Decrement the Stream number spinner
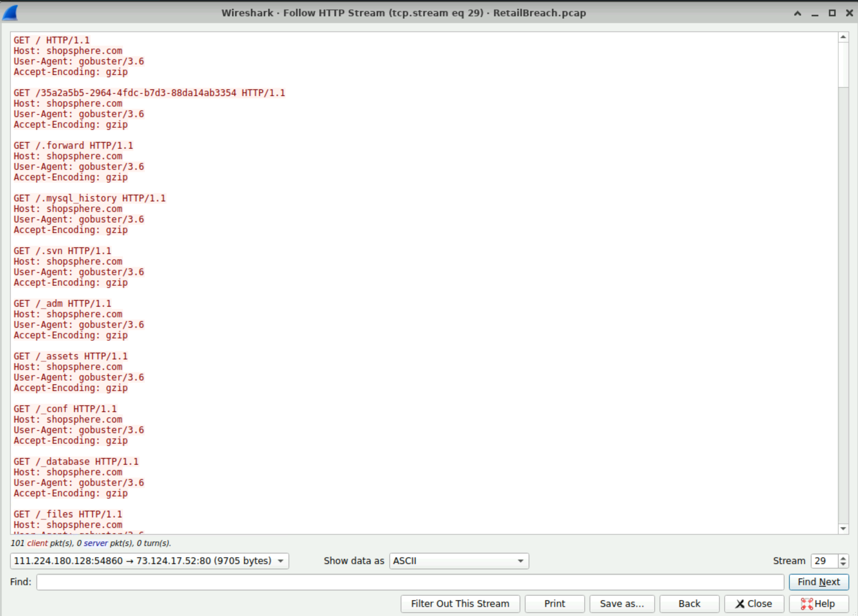858x616 pixels. tap(843, 564)
